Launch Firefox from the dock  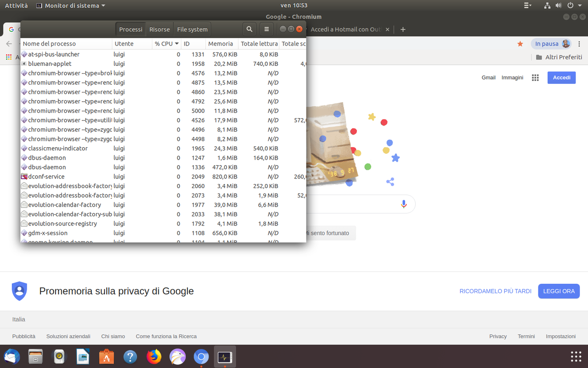(x=154, y=356)
